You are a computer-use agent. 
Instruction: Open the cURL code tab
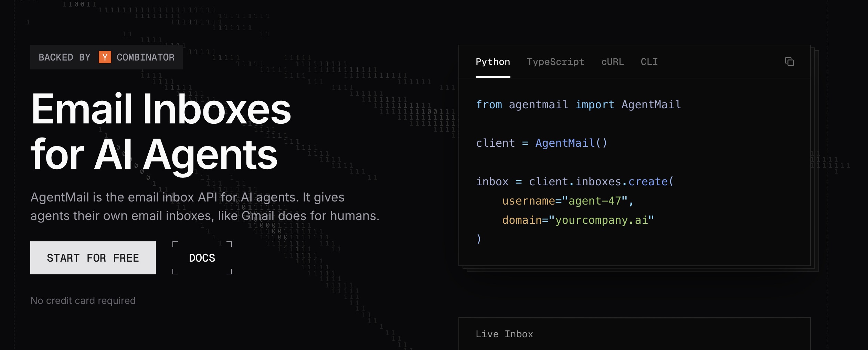pos(612,62)
